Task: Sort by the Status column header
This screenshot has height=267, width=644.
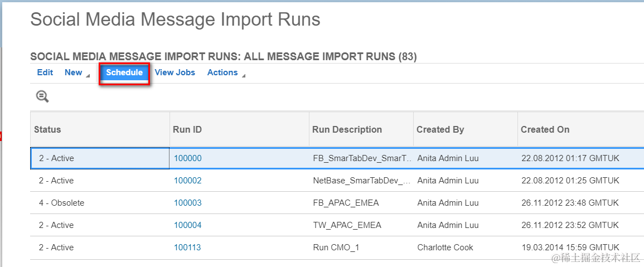Action: (x=47, y=129)
